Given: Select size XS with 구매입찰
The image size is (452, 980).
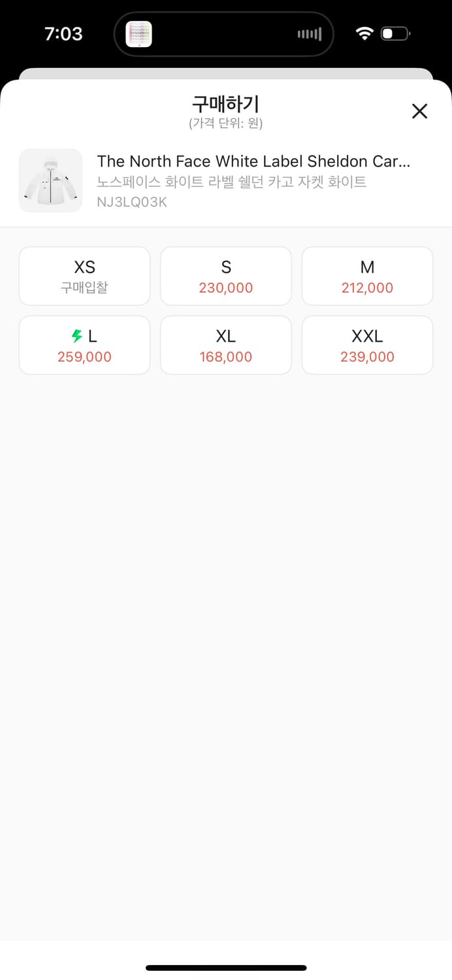Looking at the screenshot, I should [84, 276].
